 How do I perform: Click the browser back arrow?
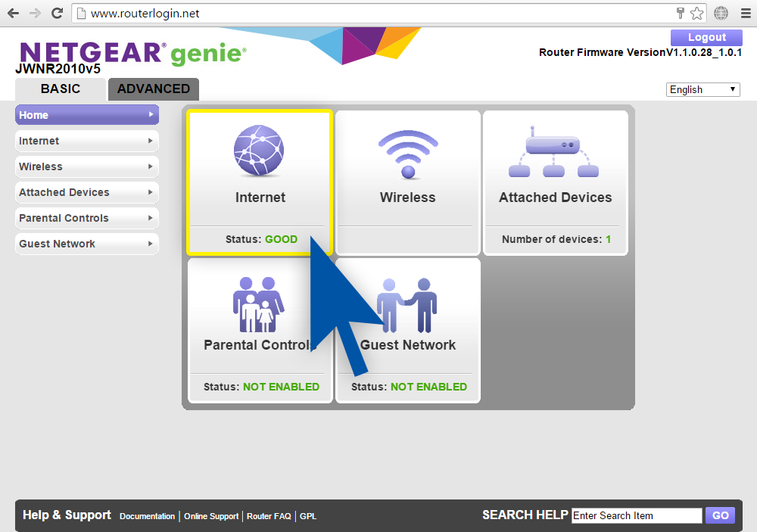(14, 13)
